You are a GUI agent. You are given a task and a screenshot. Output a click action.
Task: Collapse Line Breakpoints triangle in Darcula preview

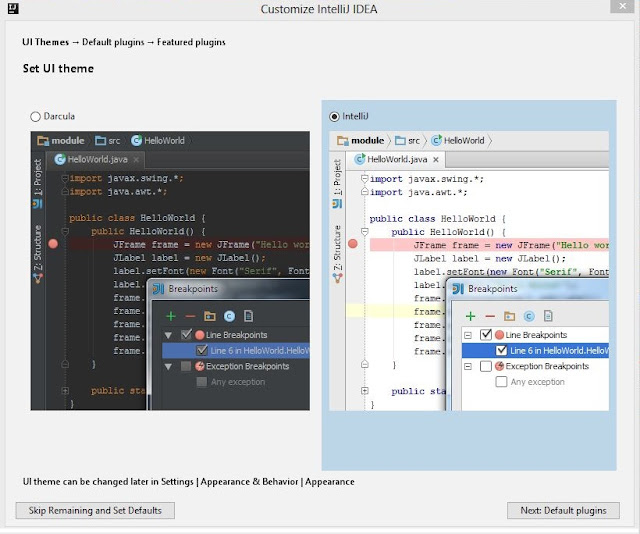(x=168, y=336)
